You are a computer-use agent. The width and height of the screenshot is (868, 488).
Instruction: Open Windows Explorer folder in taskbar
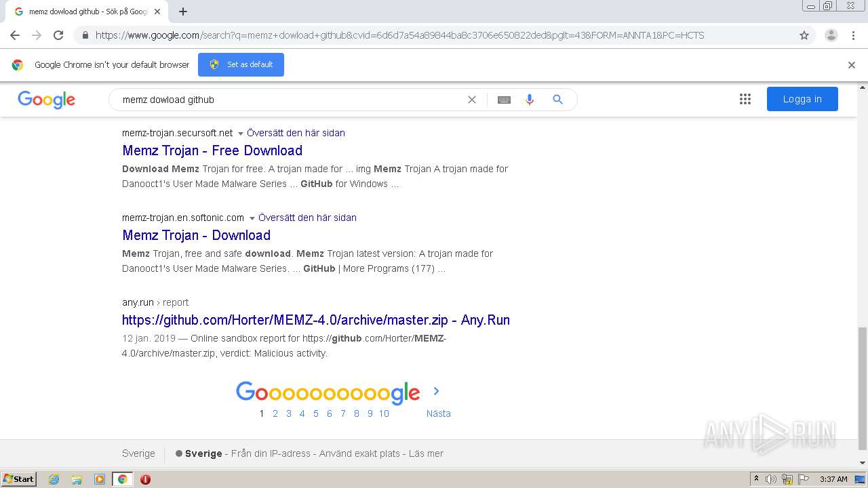(77, 479)
